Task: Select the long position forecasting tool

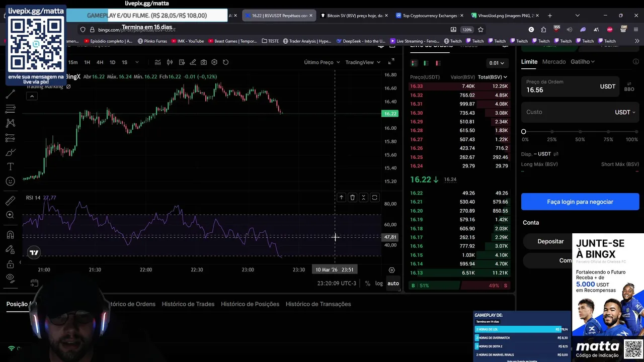Action: click(x=10, y=137)
